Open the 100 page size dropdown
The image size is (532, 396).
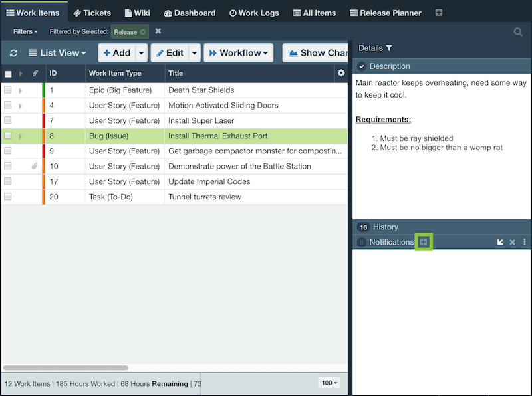click(329, 383)
